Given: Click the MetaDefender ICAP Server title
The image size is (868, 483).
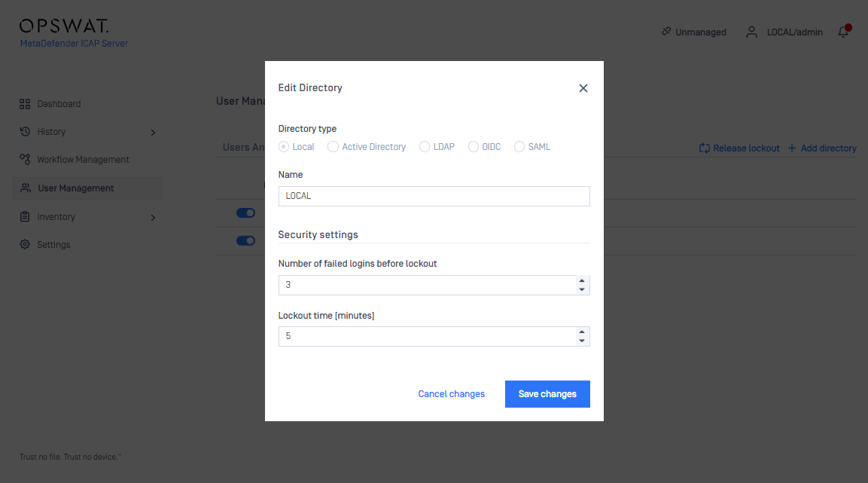Looking at the screenshot, I should click(75, 43).
